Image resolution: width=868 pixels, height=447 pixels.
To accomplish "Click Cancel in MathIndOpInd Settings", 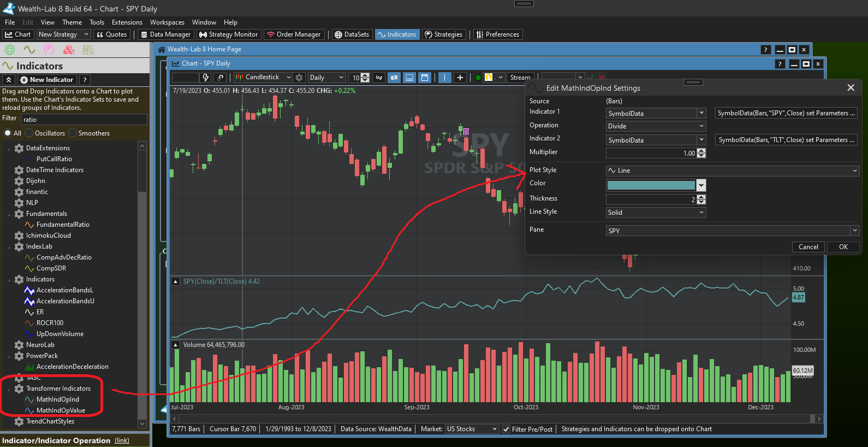I will click(x=808, y=247).
